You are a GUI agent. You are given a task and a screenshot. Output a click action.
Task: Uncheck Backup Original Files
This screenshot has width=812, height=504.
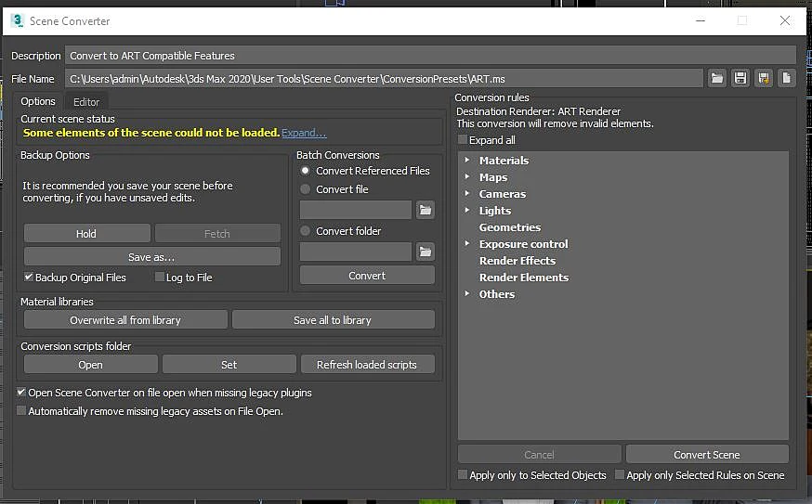coord(29,277)
